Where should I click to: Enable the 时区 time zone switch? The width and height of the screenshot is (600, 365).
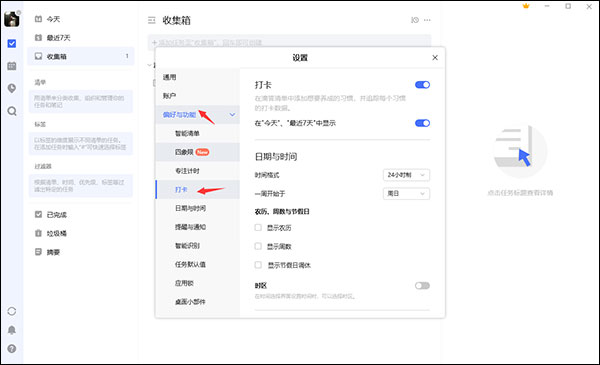[422, 285]
